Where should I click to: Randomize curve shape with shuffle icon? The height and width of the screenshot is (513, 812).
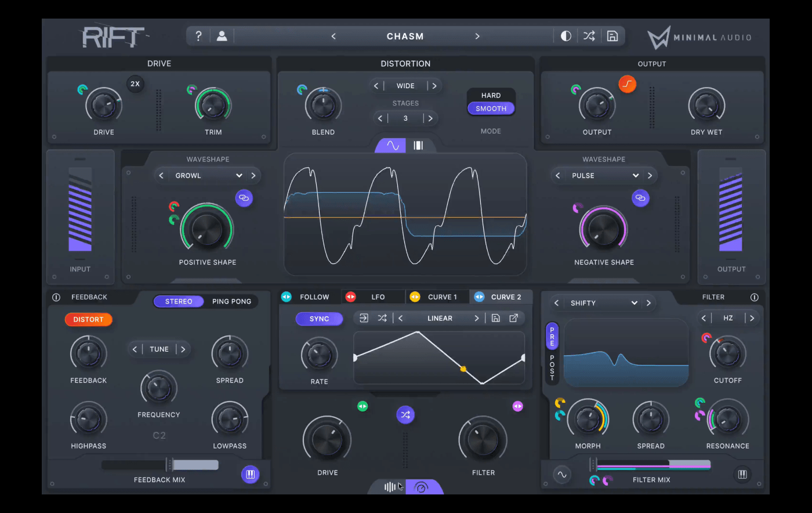[382, 318]
